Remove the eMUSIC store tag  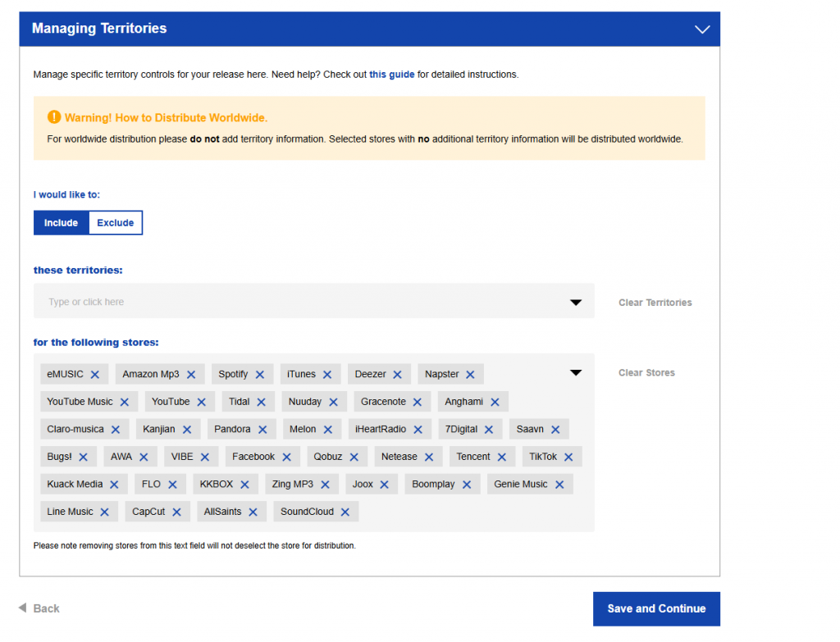[x=94, y=375]
